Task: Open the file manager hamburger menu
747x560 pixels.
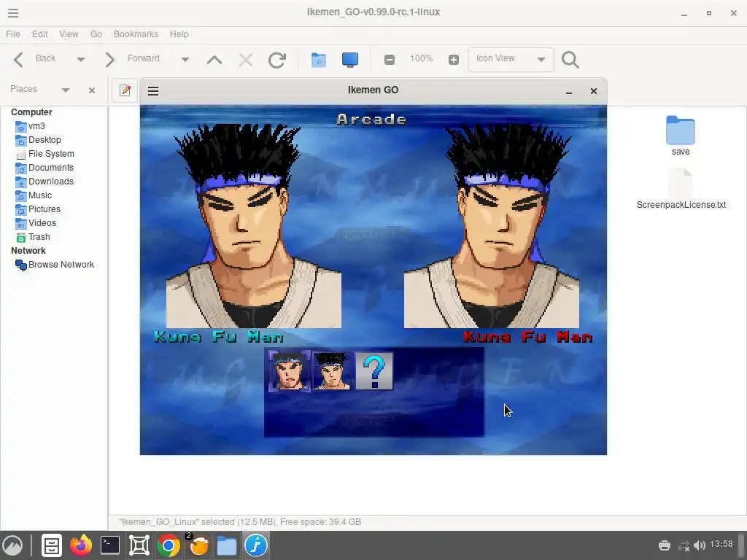Action: click(x=13, y=13)
